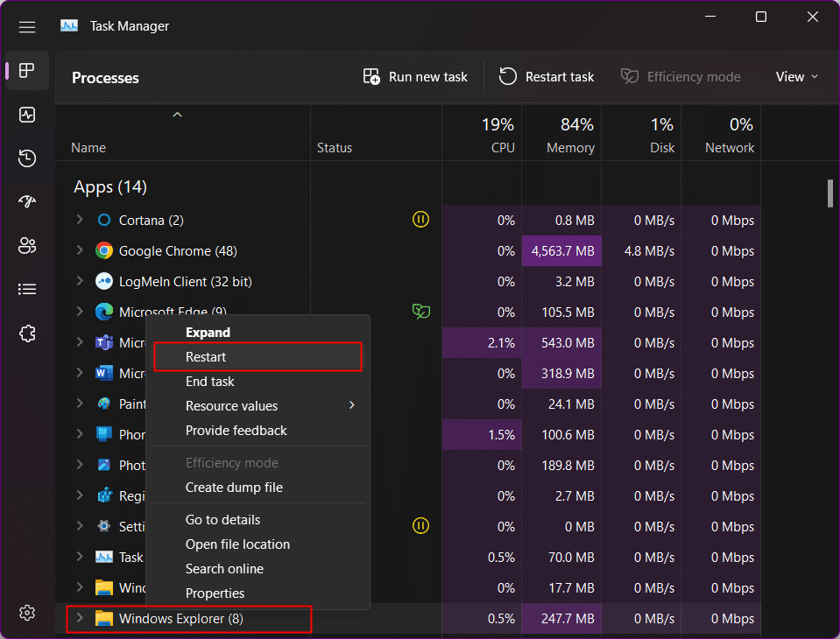Open the Services puzzle-piece icon
This screenshot has width=840, height=639.
tap(27, 334)
